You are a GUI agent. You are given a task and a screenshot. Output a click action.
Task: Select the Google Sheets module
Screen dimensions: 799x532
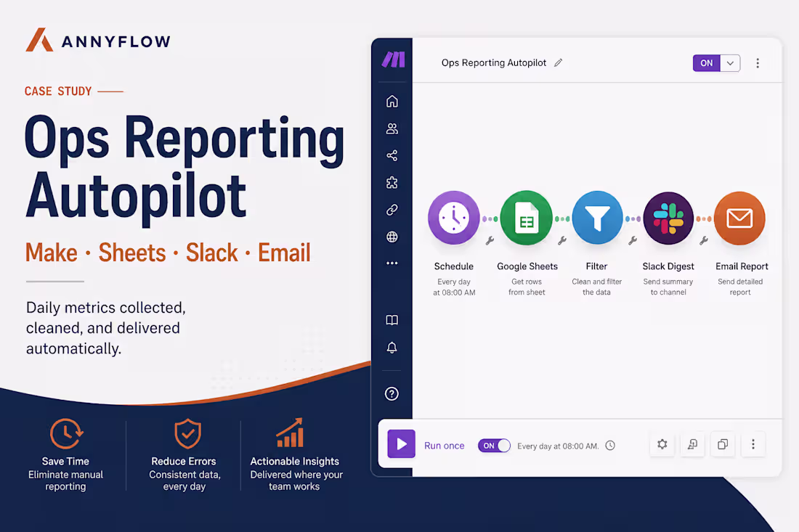[527, 218]
